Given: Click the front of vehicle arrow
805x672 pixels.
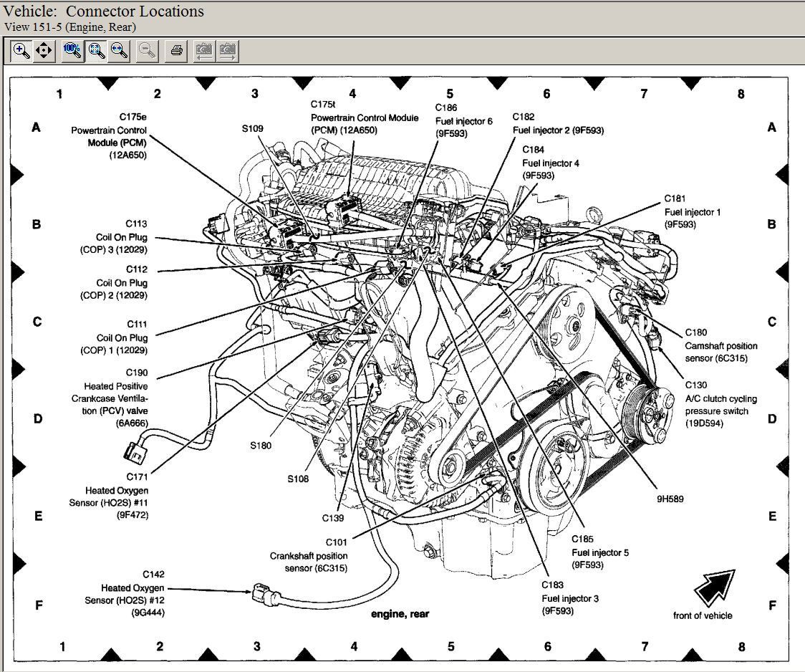Looking at the screenshot, I should pyautogui.click(x=714, y=587).
